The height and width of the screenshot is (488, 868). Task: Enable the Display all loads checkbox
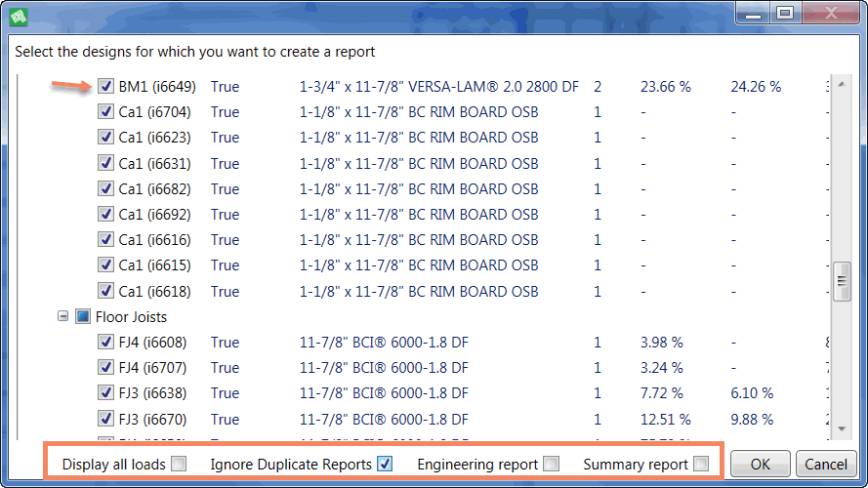coord(179,464)
